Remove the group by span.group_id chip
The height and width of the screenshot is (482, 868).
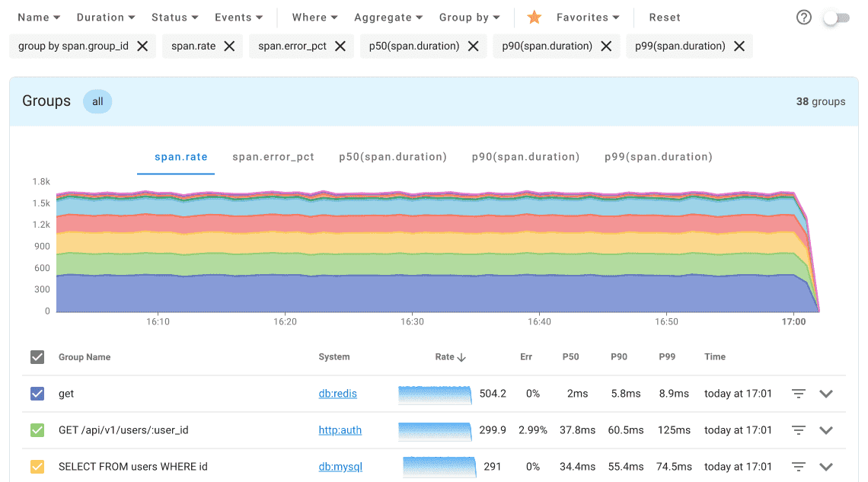(x=142, y=46)
